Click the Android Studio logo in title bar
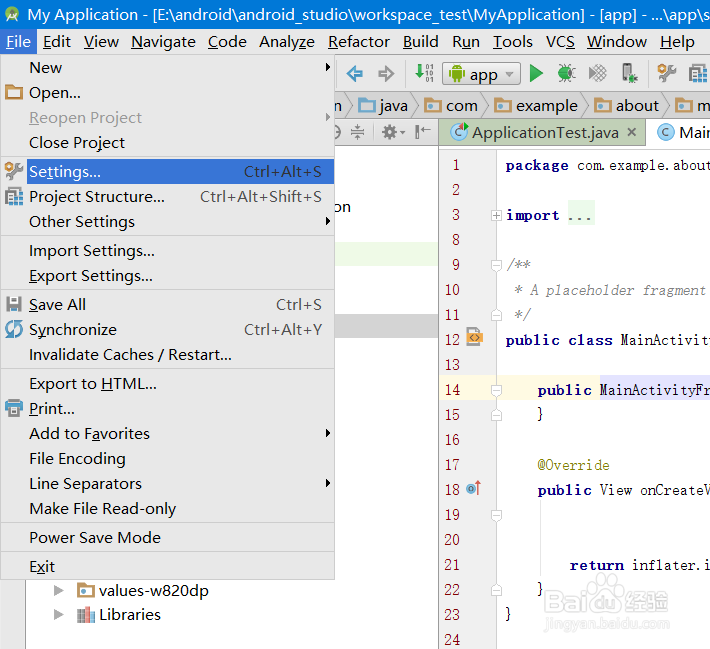Screen dimensions: 710x649 [x=12, y=14]
